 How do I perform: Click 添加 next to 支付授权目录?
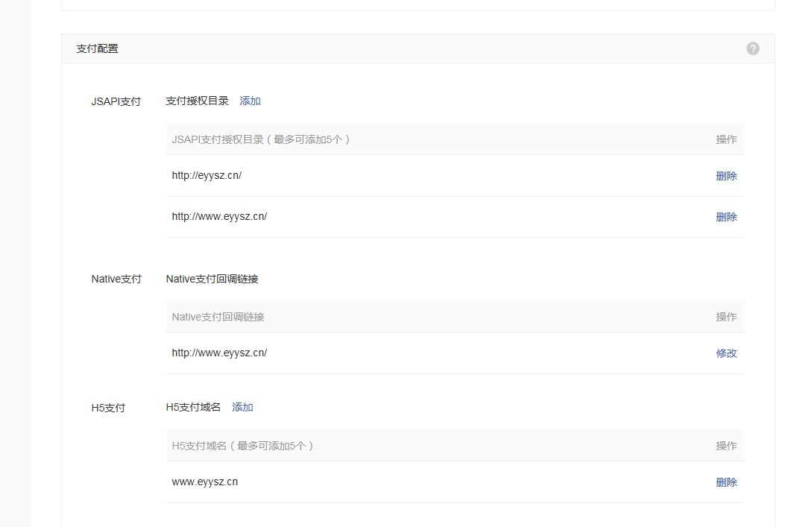[250, 101]
